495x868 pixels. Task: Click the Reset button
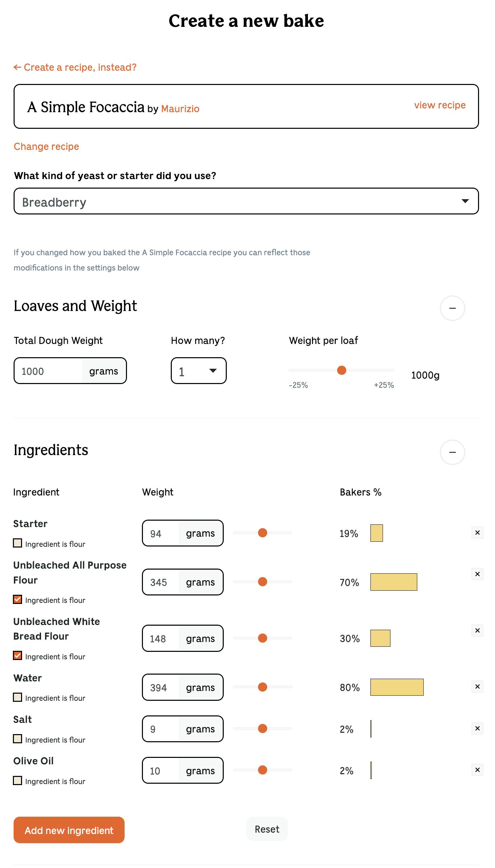pyautogui.click(x=267, y=829)
